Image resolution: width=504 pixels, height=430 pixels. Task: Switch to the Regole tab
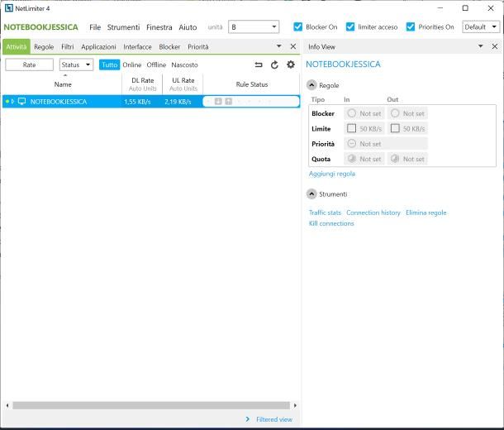(x=44, y=47)
